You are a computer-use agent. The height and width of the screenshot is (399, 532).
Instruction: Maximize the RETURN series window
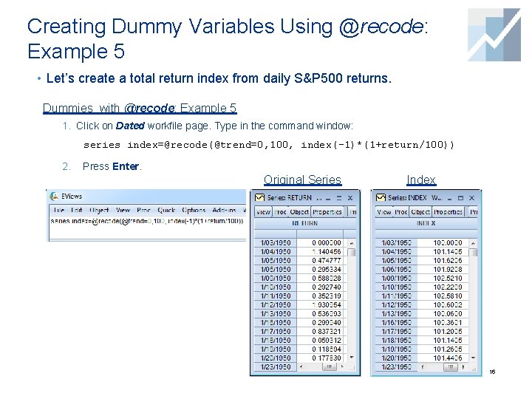[x=339, y=198]
